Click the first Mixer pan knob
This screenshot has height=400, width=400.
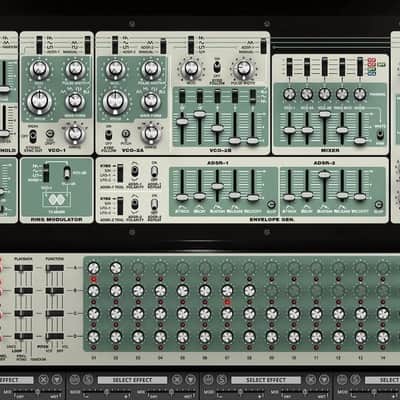click(x=289, y=94)
